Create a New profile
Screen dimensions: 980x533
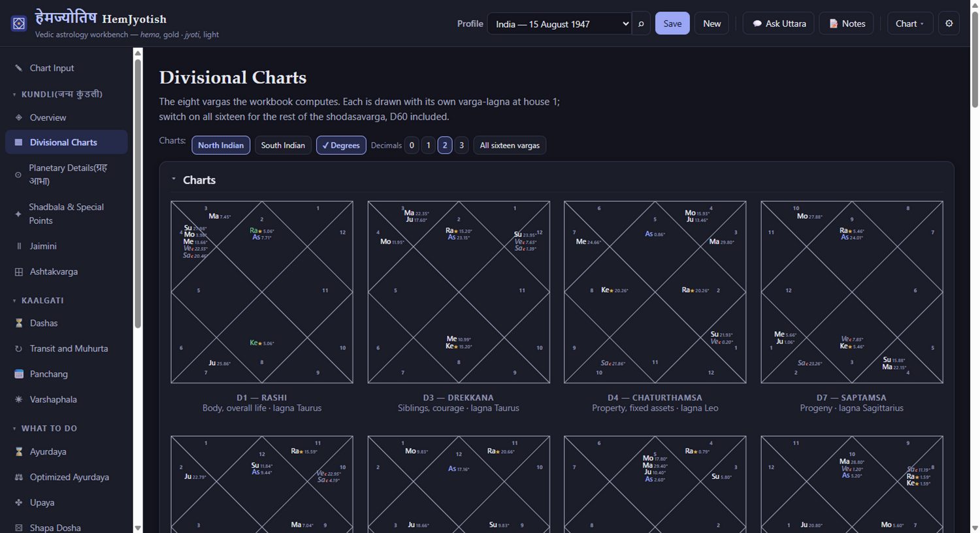711,24
